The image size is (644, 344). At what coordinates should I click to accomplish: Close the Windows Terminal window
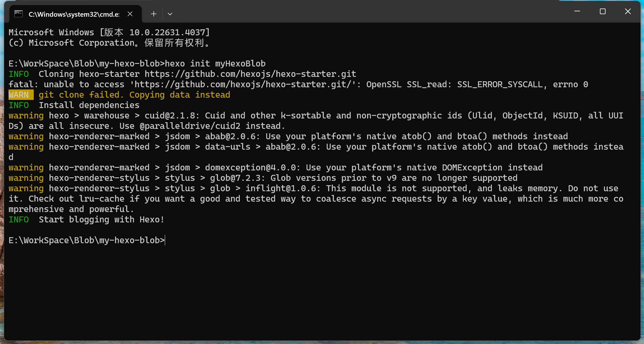point(628,11)
